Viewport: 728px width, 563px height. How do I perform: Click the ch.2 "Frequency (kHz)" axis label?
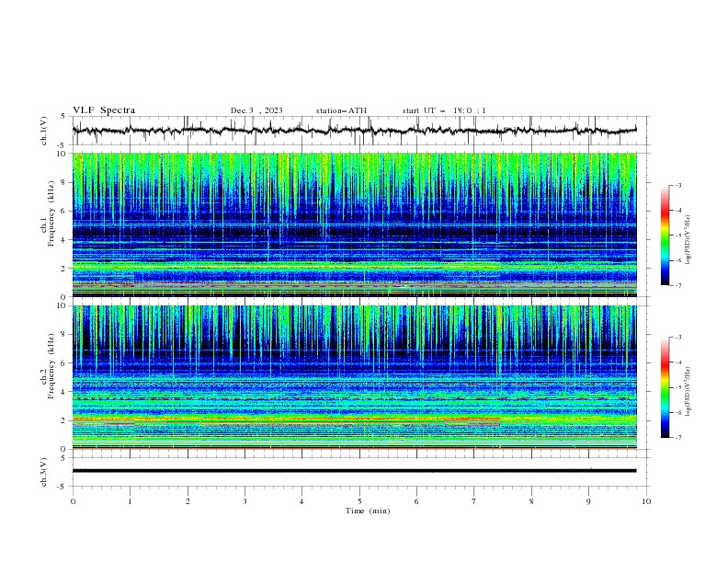[x=51, y=366]
